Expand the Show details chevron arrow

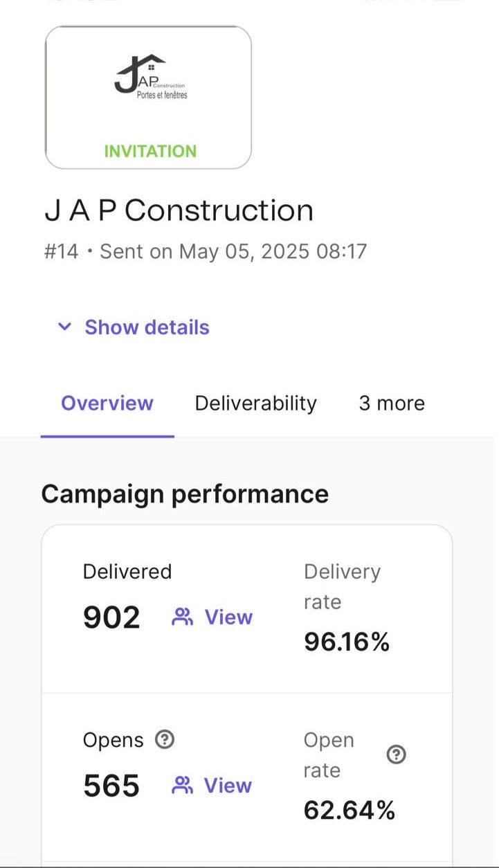point(64,327)
